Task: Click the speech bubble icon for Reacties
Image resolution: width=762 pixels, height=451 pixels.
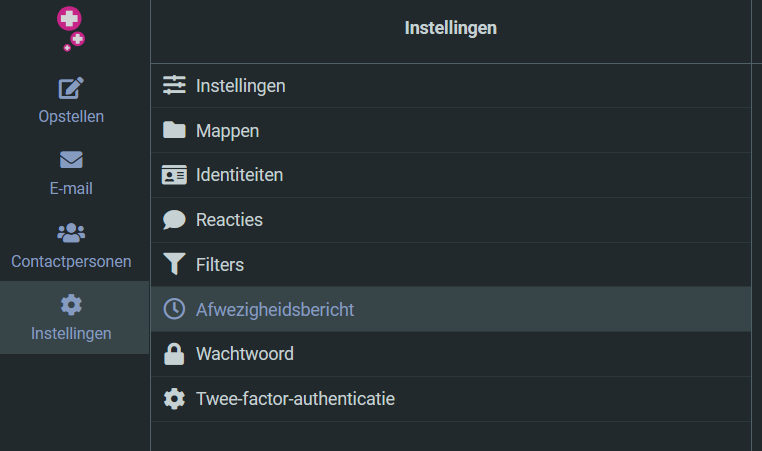Action: coord(174,220)
